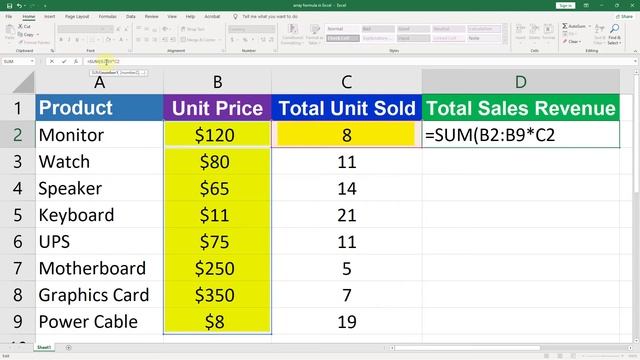Click the Percent Style icon
This screenshot has width=640, height=360.
click(245, 40)
